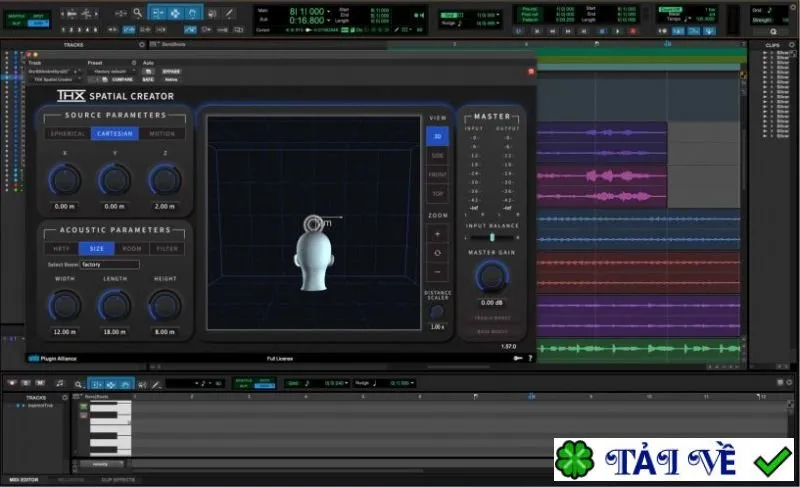The height and width of the screenshot is (487, 800).
Task: Enable Slip edit mode in main toolbar
Action: [x=17, y=23]
